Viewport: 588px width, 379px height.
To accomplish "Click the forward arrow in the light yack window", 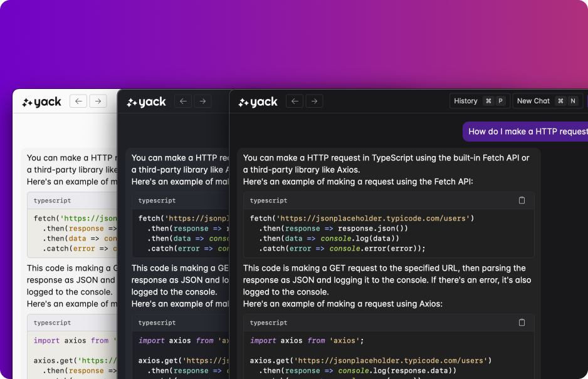I will (98, 101).
